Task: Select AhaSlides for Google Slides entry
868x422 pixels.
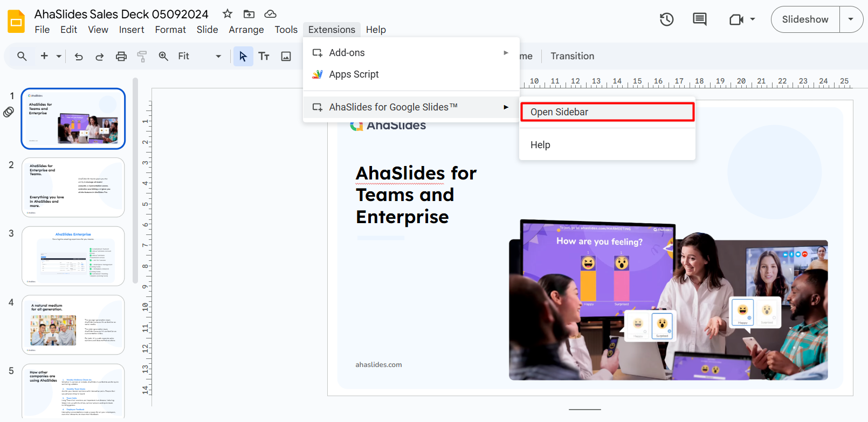Action: [411, 107]
